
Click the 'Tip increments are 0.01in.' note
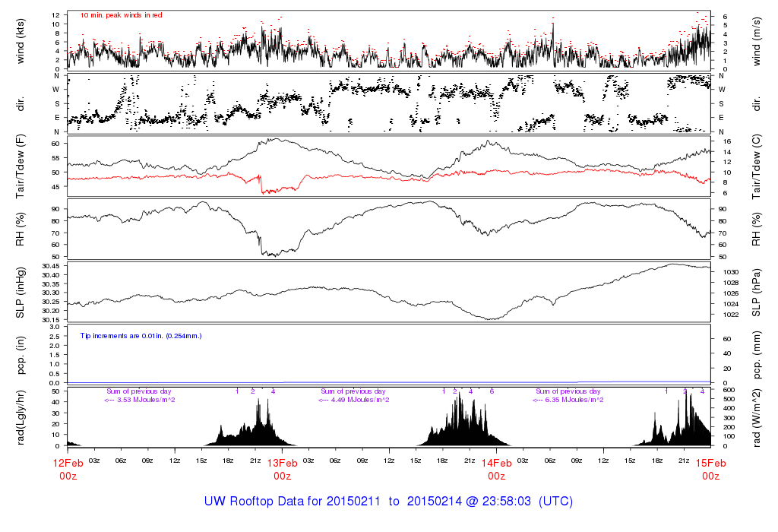pyautogui.click(x=141, y=335)
